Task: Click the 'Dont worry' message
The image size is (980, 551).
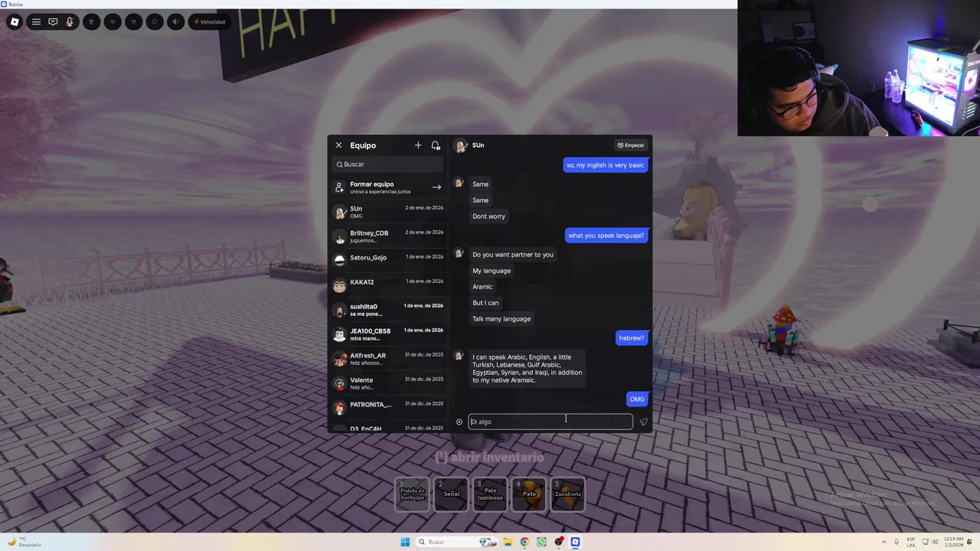Action: 488,217
